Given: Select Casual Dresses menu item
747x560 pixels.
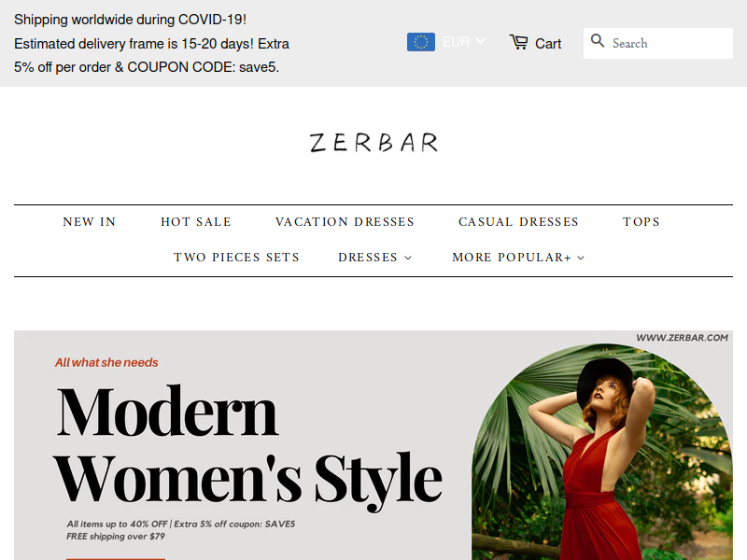Looking at the screenshot, I should (518, 222).
